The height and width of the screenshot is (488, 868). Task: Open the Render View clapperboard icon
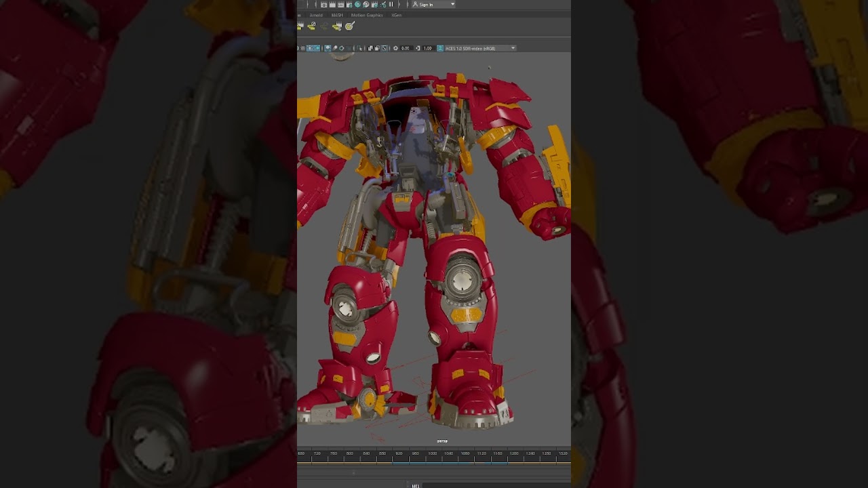tap(324, 5)
